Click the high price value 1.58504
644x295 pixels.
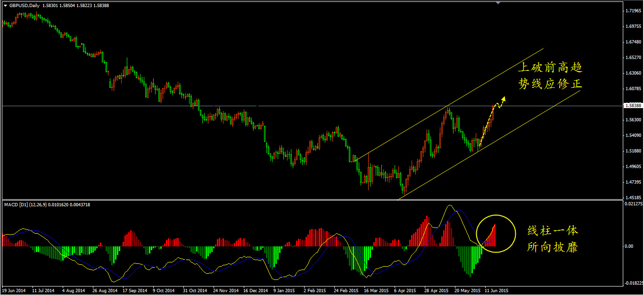pos(68,6)
